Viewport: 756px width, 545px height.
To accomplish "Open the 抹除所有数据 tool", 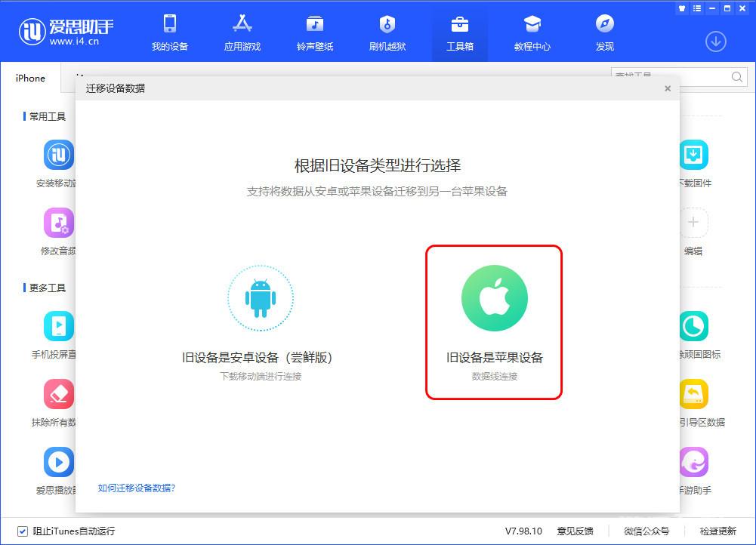I will (57, 400).
